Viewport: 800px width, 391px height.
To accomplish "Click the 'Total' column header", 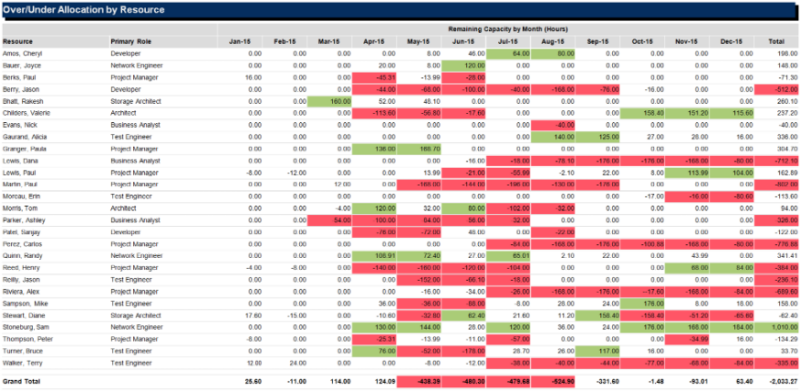I will coord(776,41).
